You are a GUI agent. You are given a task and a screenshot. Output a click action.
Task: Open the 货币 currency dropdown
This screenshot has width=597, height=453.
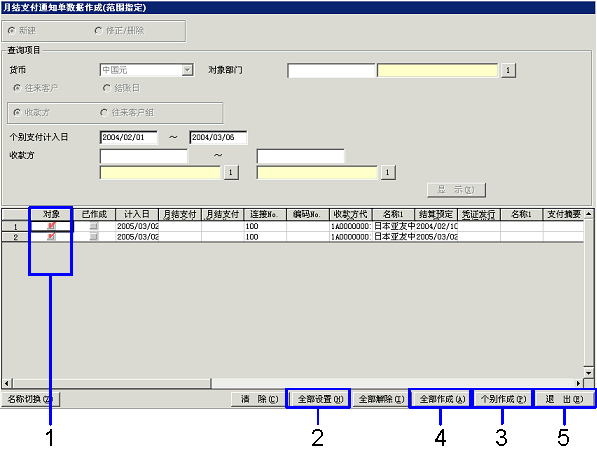click(187, 70)
